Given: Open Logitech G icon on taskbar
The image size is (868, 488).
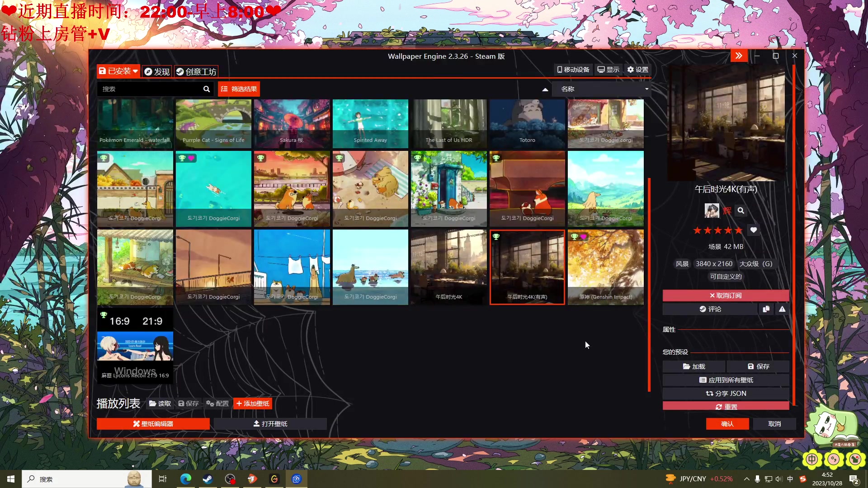Looking at the screenshot, I should pyautogui.click(x=274, y=479).
